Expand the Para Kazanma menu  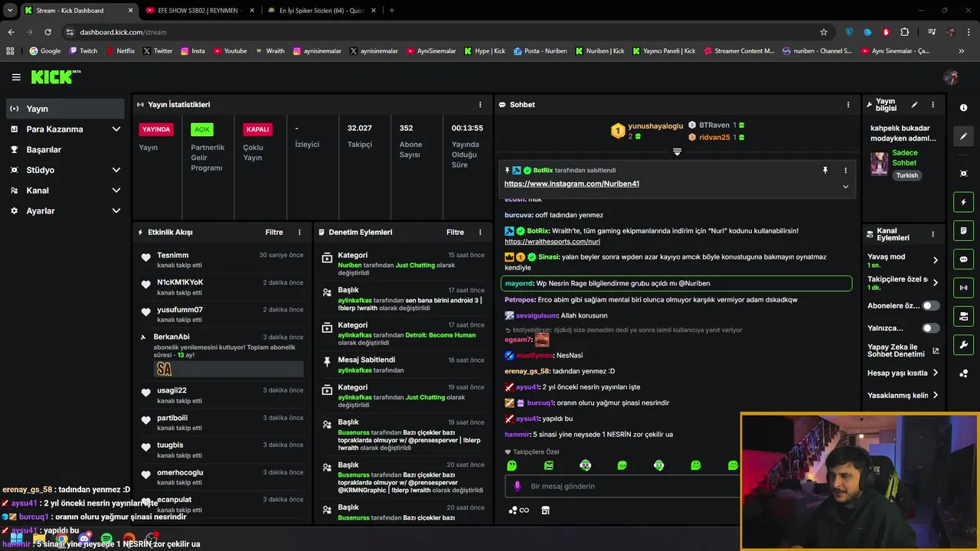[x=65, y=129]
